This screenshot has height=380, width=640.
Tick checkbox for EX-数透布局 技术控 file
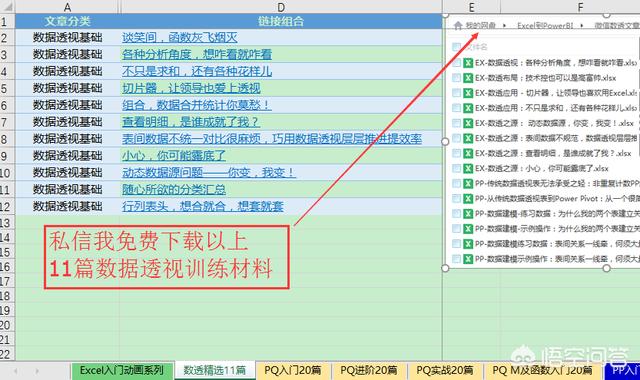tap(456, 78)
